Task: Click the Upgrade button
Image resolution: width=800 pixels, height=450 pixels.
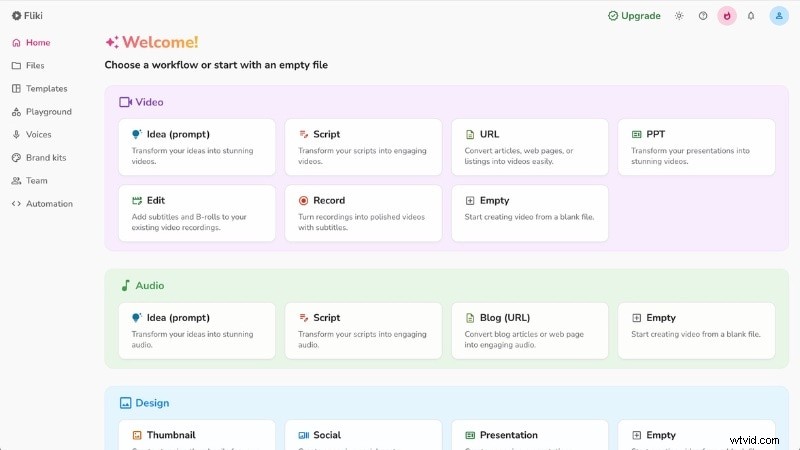Action: pos(634,16)
